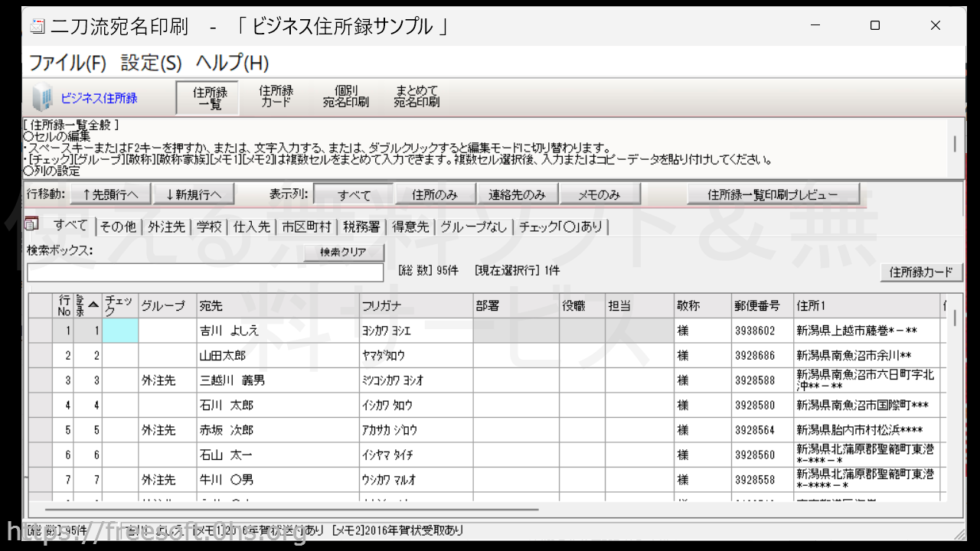Show only 住所のみ columns
This screenshot has height=551, width=980.
click(x=435, y=194)
